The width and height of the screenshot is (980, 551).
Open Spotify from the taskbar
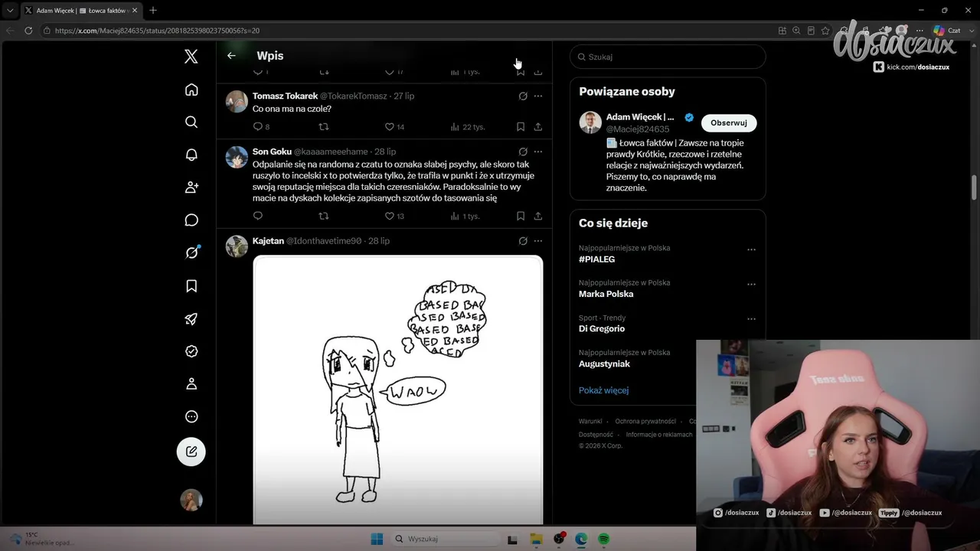[603, 539]
